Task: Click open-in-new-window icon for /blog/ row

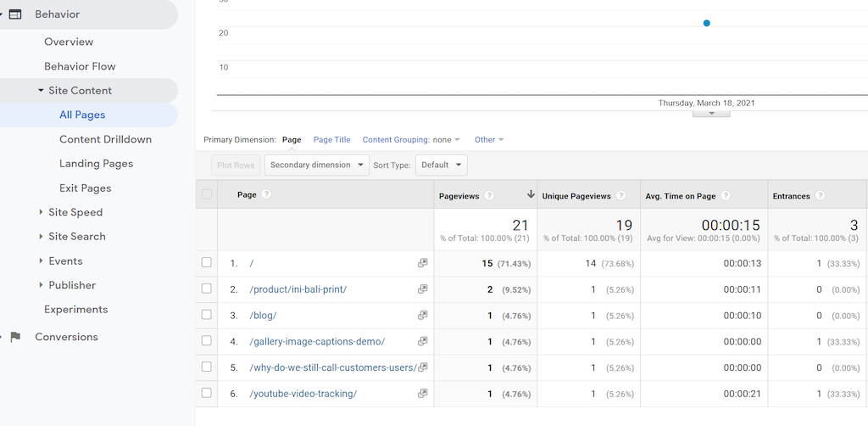Action: 422,316
